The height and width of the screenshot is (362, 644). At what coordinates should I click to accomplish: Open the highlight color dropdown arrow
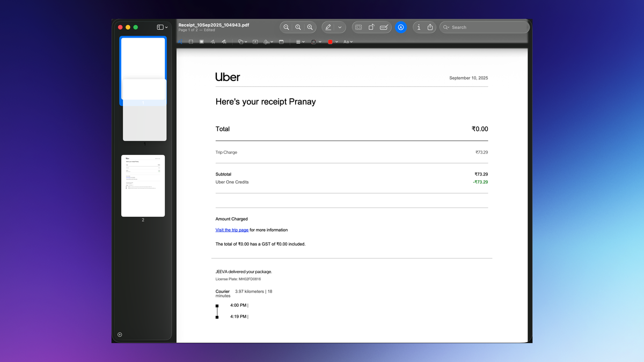tap(340, 27)
